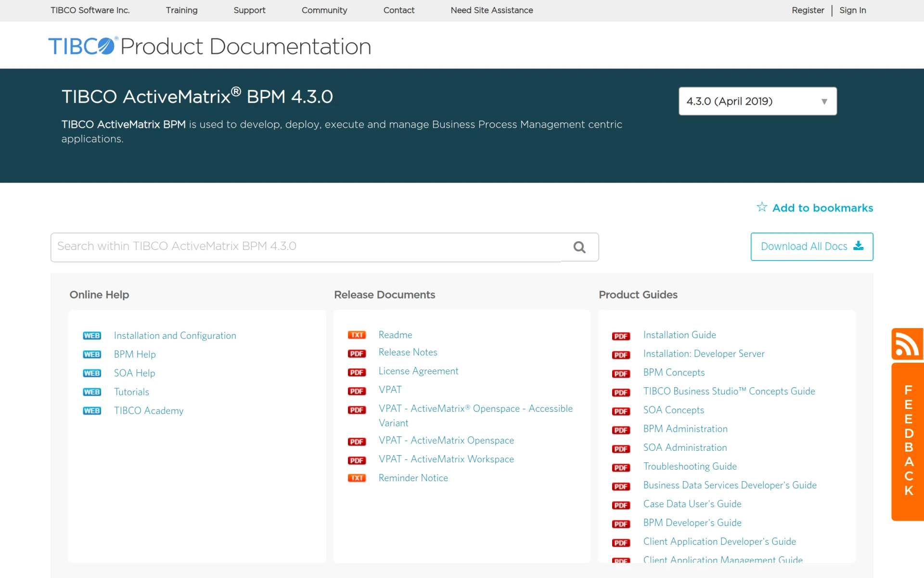
Task: Click WEB icon beside TIBCO Academy
Action: click(92, 411)
